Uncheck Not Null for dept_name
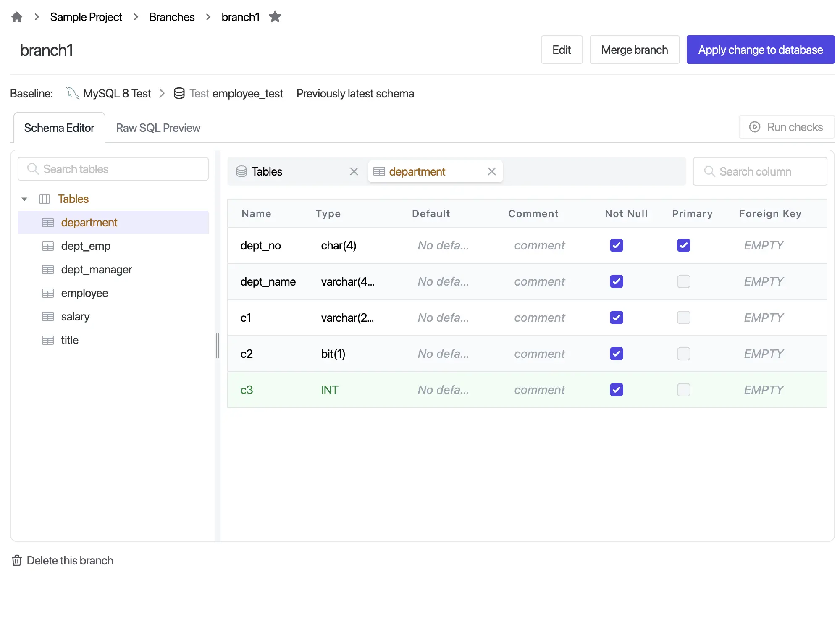The width and height of the screenshot is (840, 630). tap(617, 281)
